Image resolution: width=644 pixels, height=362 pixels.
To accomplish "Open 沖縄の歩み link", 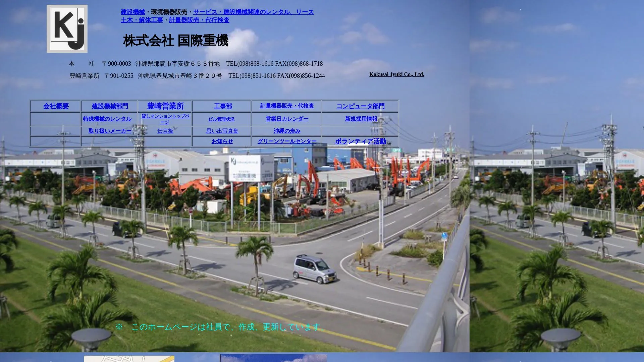I will click(287, 131).
